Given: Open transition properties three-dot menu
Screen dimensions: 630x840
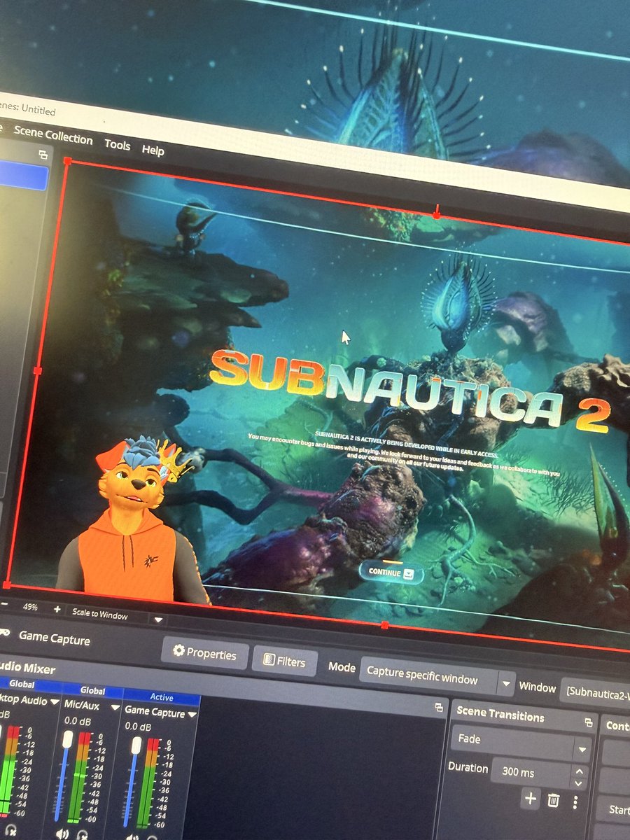Looking at the screenshot, I should click(x=575, y=802).
